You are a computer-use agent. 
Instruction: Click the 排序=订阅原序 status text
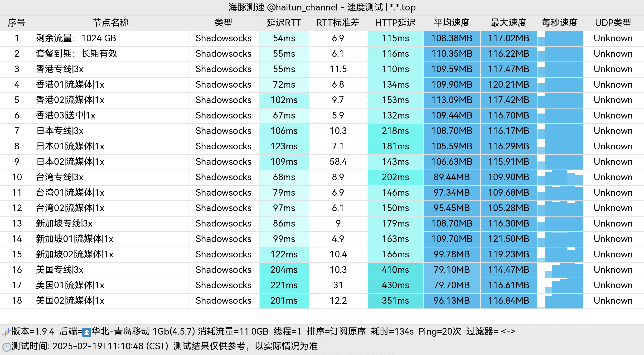(x=336, y=331)
